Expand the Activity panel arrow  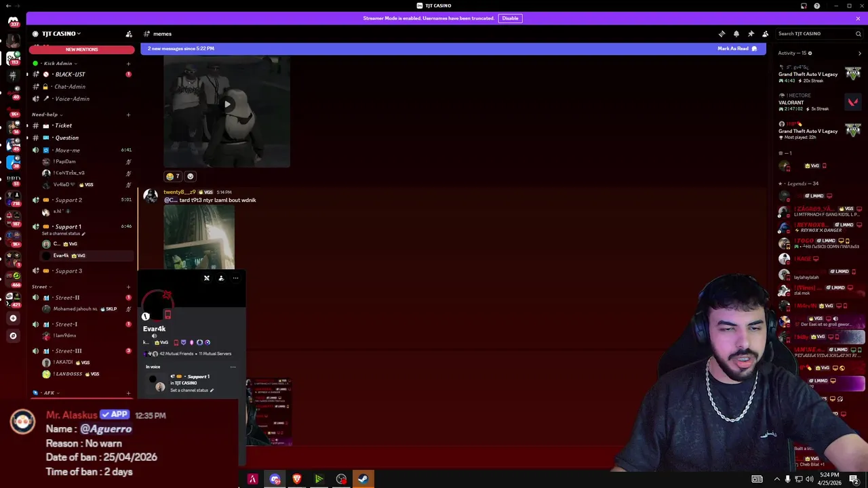(860, 53)
